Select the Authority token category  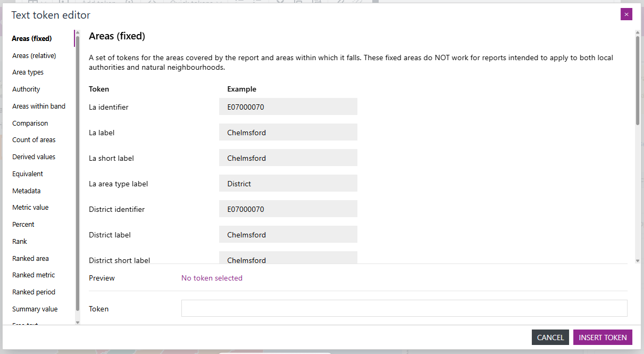[x=26, y=89]
